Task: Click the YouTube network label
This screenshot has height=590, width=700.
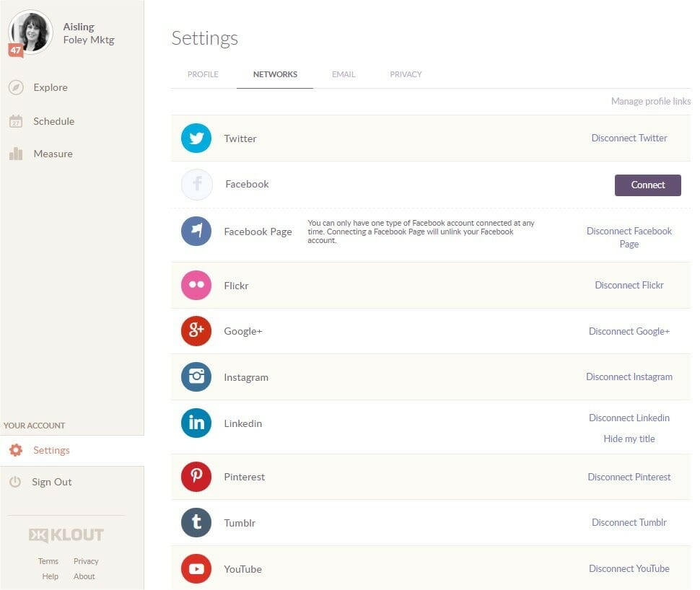Action: coord(243,570)
